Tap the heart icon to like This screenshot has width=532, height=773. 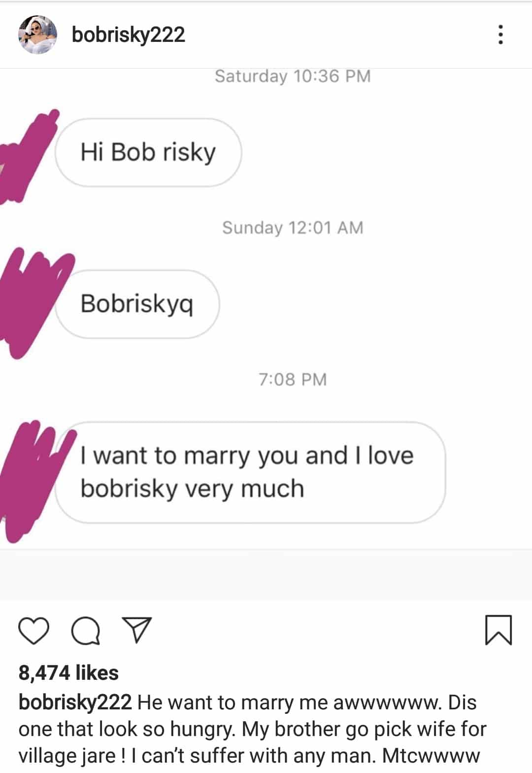pyautogui.click(x=34, y=631)
